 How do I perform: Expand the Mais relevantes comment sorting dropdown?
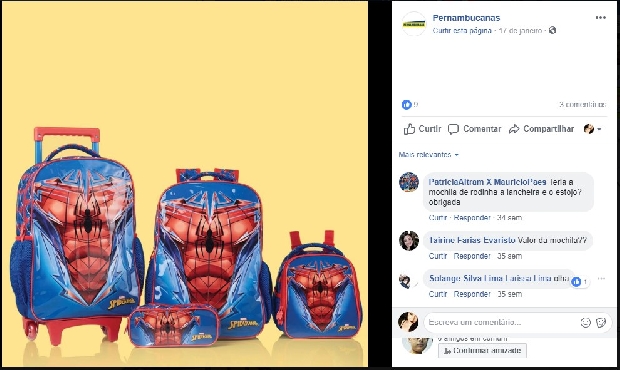(x=429, y=155)
